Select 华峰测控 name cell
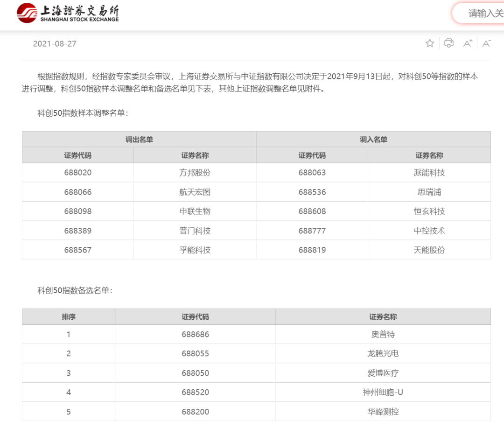The width and height of the screenshot is (504, 428). click(383, 412)
